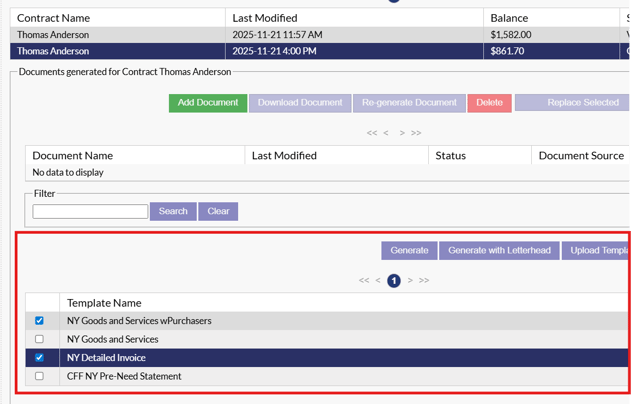Click Generate with Letterhead
631x404 pixels.
pos(499,251)
